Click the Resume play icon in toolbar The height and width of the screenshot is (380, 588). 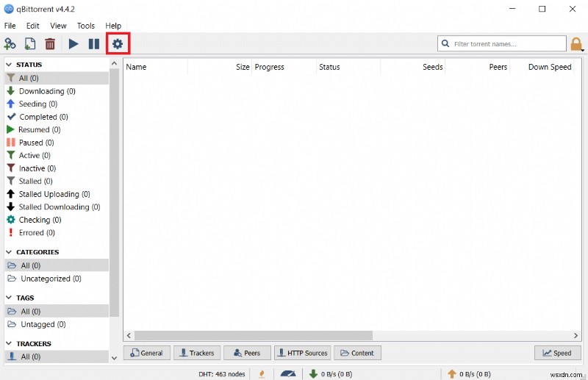(73, 44)
